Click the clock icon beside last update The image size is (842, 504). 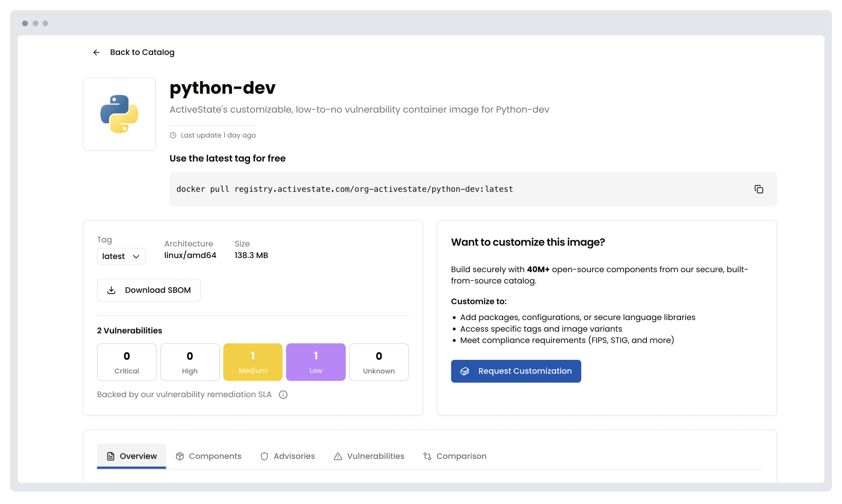tap(173, 135)
